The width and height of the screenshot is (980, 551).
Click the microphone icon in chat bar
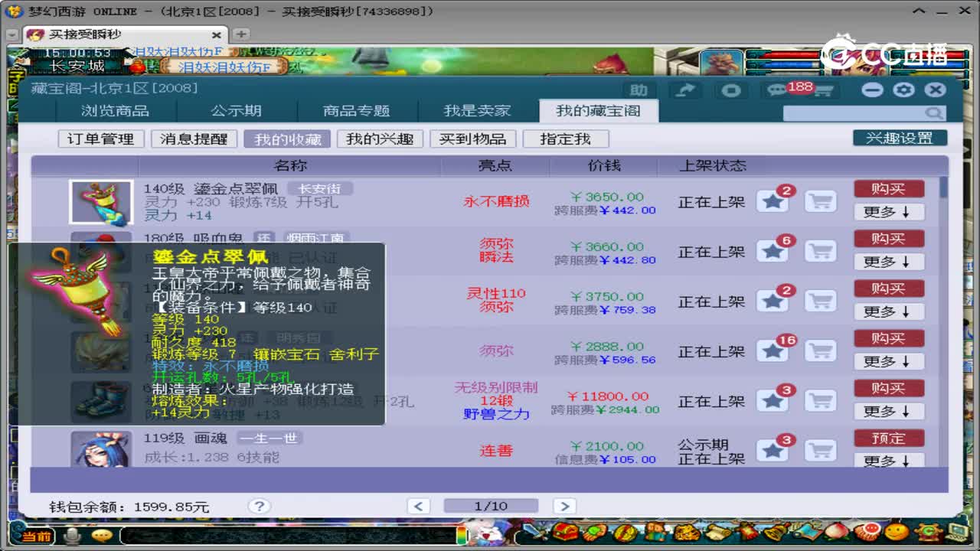(74, 535)
